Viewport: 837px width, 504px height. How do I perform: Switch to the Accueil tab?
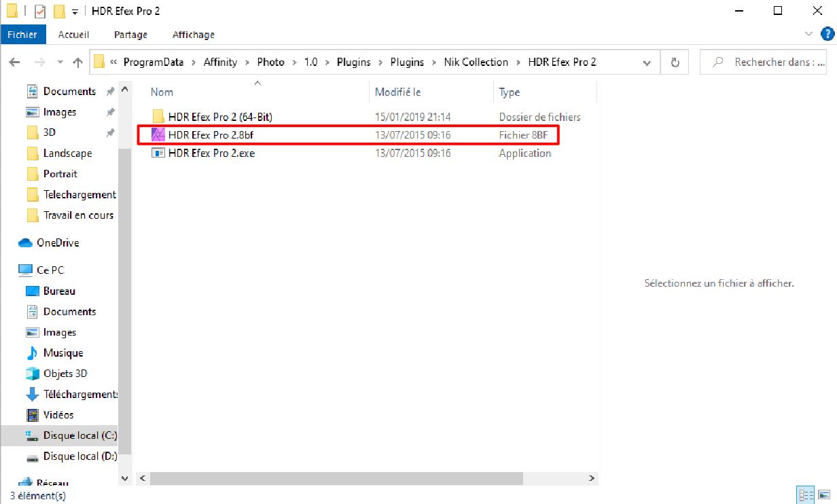(x=73, y=34)
